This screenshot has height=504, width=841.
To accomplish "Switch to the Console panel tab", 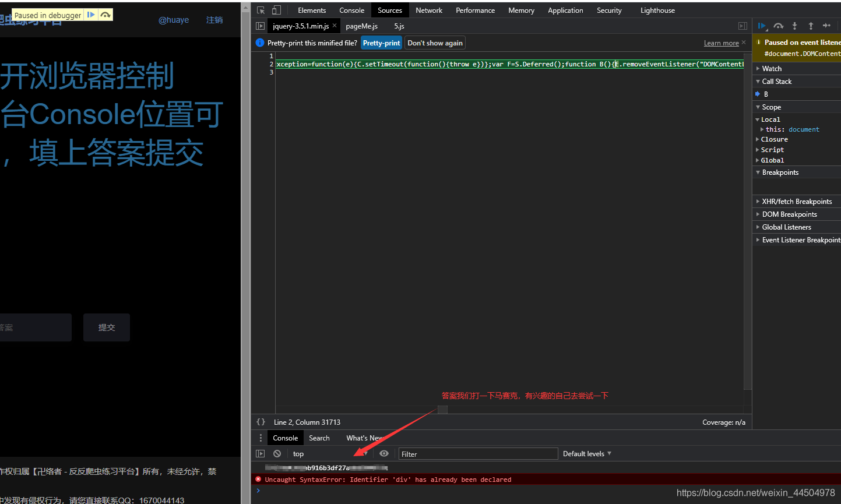I will click(x=351, y=10).
